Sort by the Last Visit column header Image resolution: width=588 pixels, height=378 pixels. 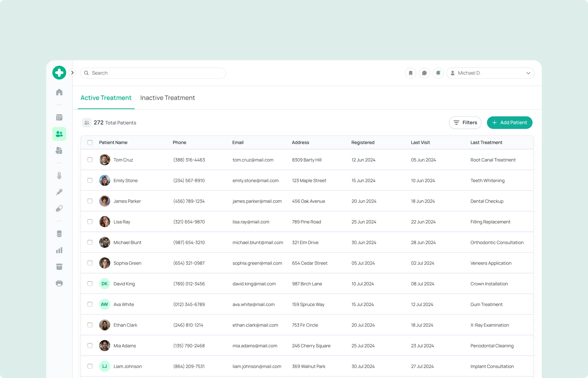click(420, 143)
